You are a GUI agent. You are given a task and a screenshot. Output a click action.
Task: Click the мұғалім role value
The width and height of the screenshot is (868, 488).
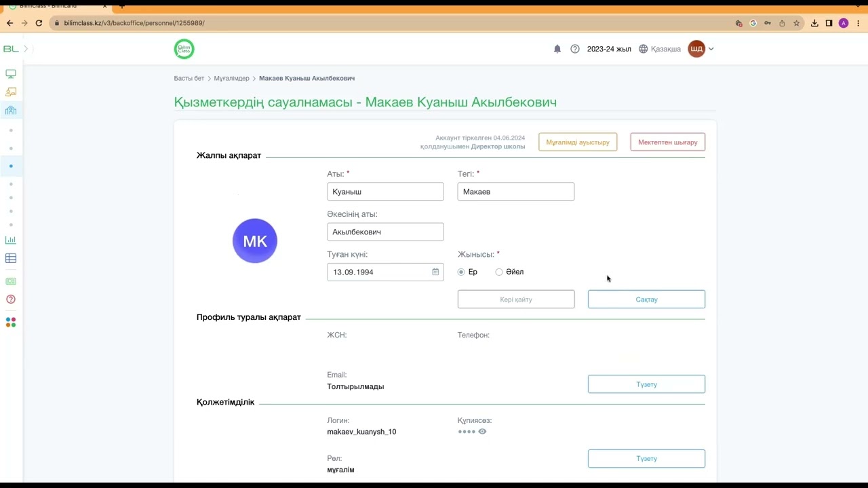coord(340,470)
